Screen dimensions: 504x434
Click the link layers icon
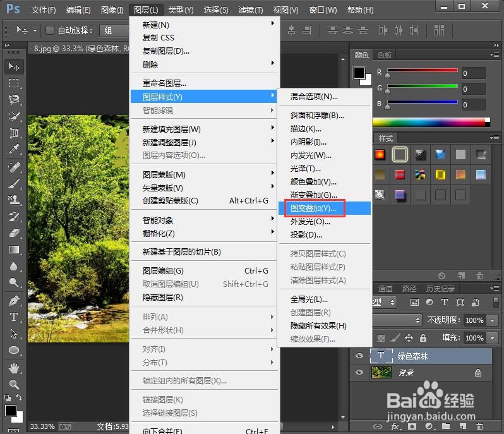(x=377, y=426)
